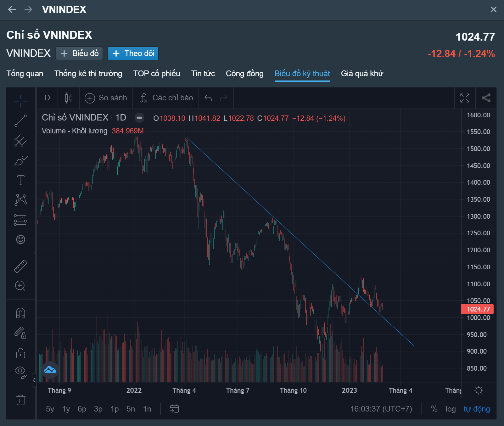Viewport: 504px width, 426px height.
Task: Collapse the left drawing toolbar
Action: click(34, 380)
